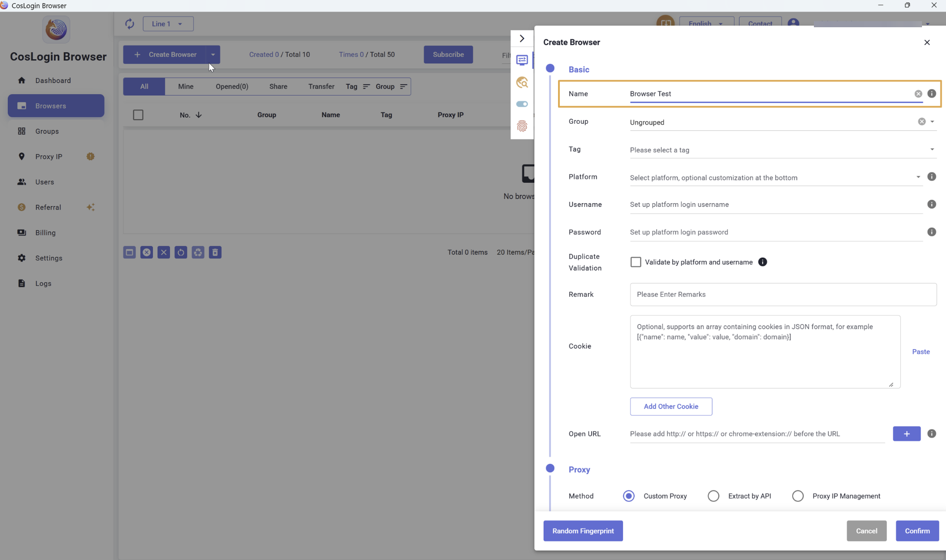Switch to the Mine tab
Viewport: 946px width, 560px height.
[x=186, y=86]
